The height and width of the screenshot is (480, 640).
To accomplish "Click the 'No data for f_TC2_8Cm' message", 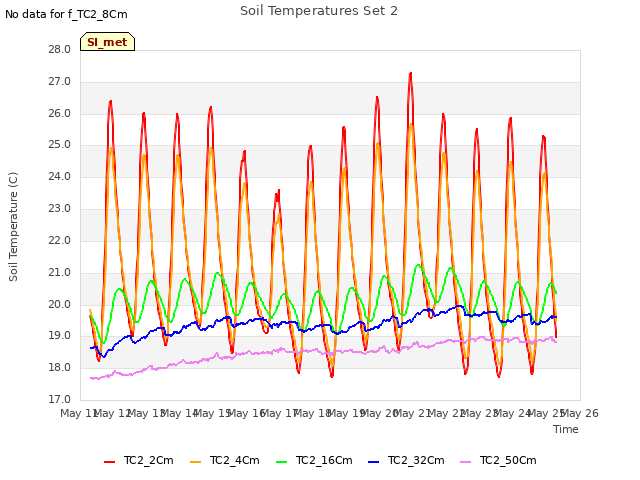I will point(66,14).
